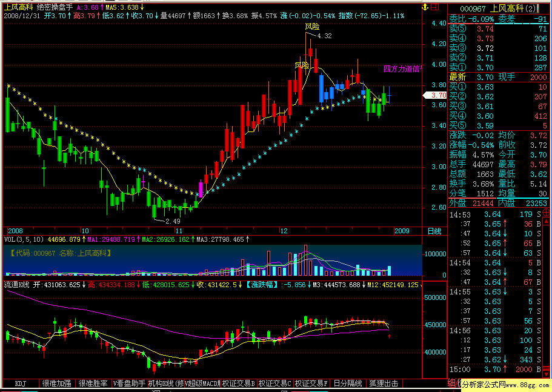Click the 2008 date axis label

[15, 231]
